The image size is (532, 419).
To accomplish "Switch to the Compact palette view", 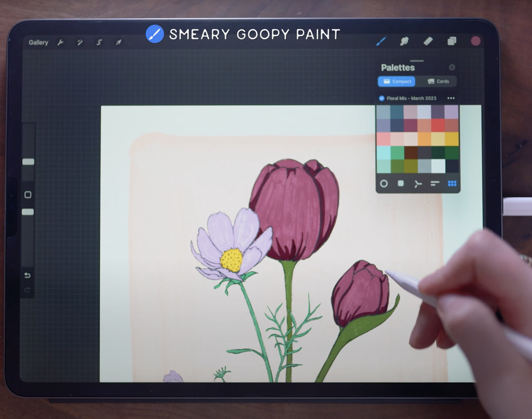I will tap(396, 81).
